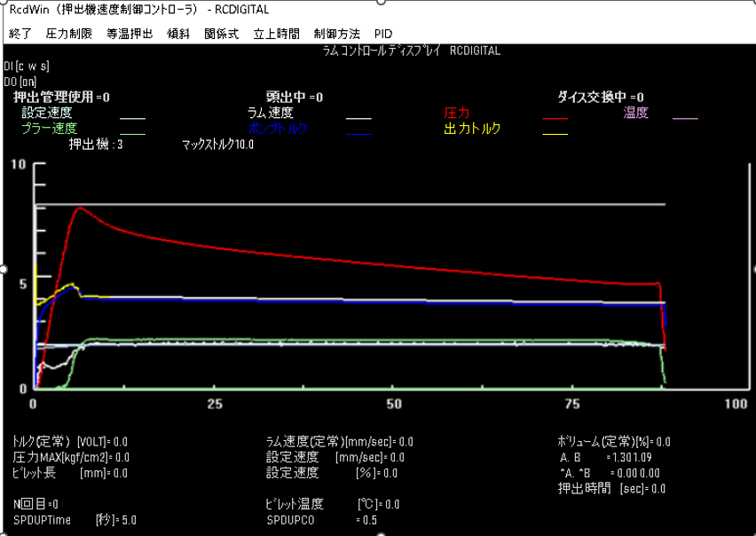Open the 関係式 menu
This screenshot has height=536, width=756.
pyautogui.click(x=221, y=34)
